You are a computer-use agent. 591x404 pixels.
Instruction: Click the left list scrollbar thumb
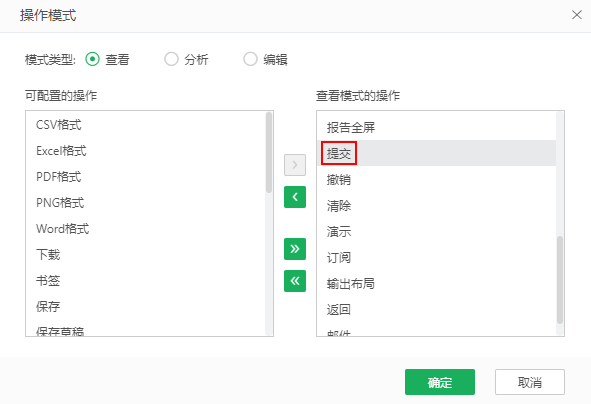coord(269,153)
